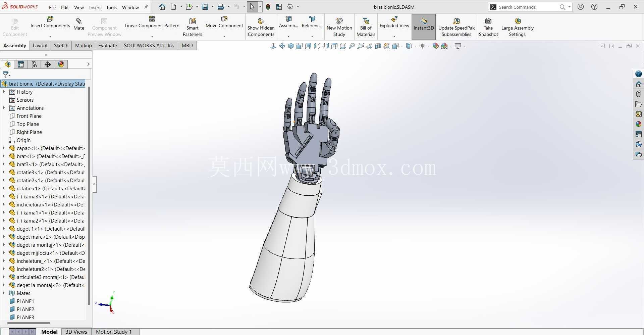Screen dimensions: 644x335
Task: Select the Front Plane
Action: pos(29,116)
